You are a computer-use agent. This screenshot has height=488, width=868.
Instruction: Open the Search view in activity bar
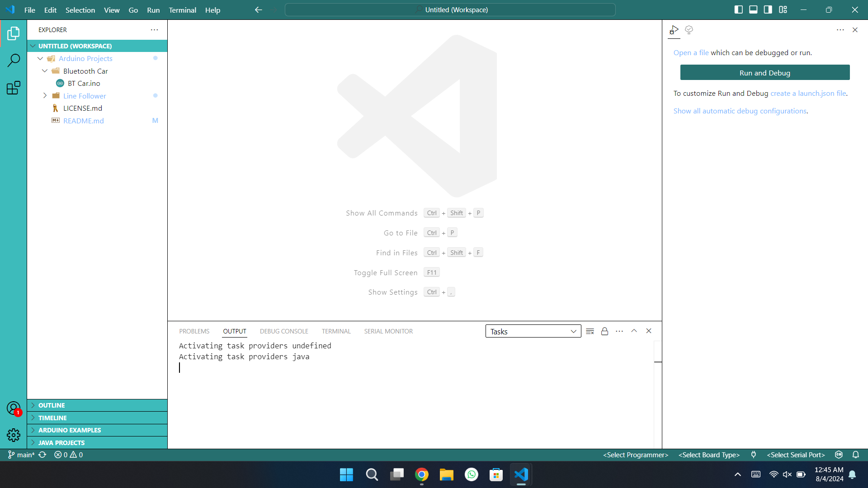pos(14,60)
